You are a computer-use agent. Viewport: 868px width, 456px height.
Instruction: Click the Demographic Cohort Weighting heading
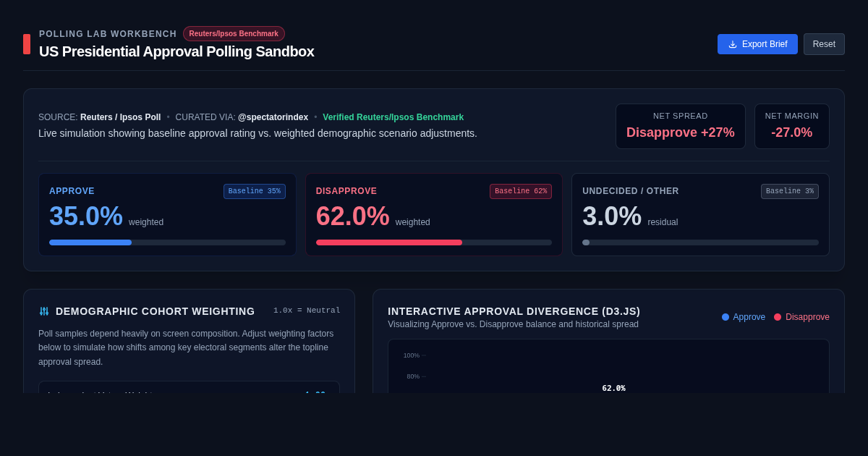[x=156, y=311]
